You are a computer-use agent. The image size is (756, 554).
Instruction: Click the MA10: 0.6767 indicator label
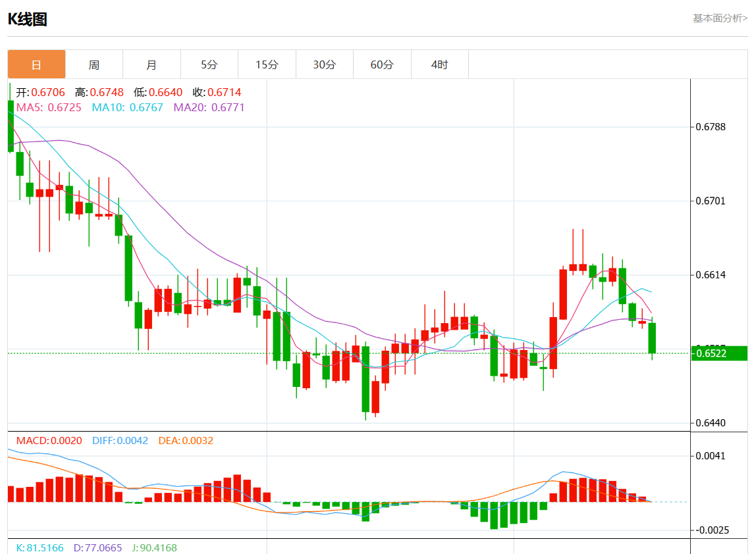128,107
